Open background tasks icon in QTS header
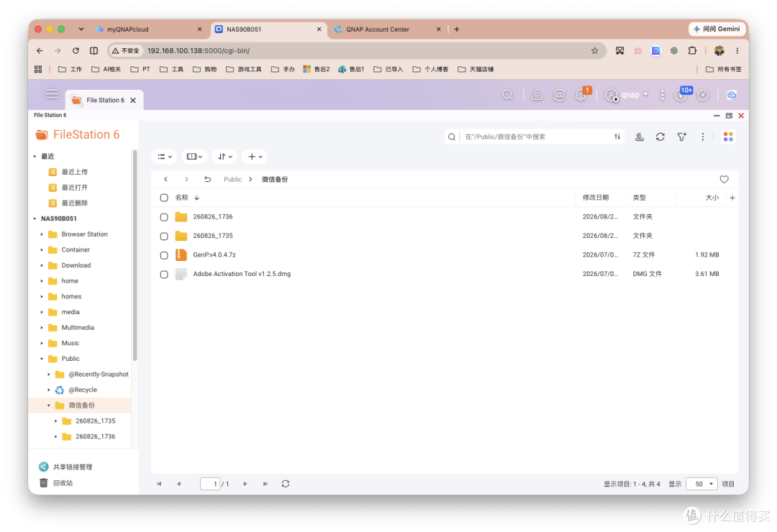Viewport: 777px width, 532px height. click(537, 95)
